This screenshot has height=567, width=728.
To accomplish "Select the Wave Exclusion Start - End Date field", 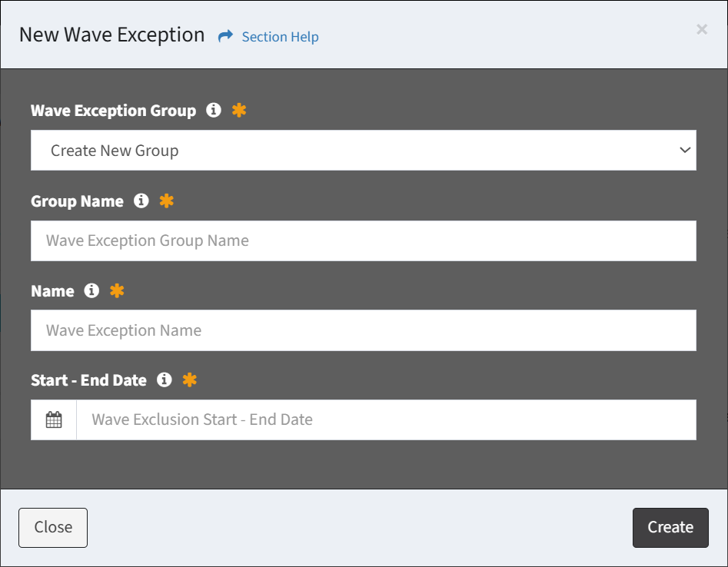I will [x=386, y=420].
